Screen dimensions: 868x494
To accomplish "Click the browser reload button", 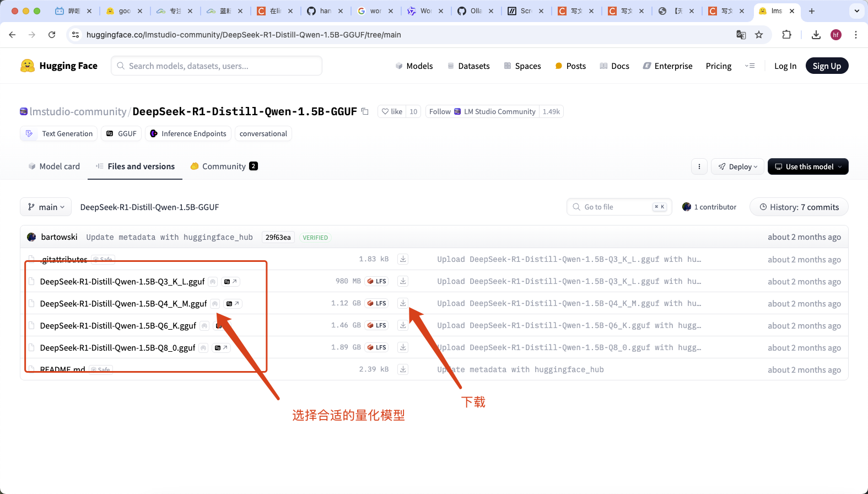I will pos(52,35).
